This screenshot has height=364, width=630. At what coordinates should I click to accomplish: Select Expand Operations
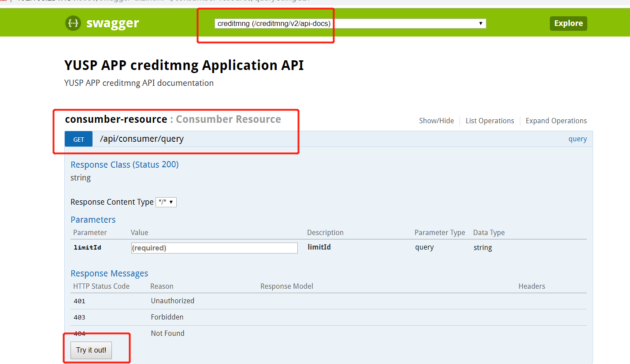[556, 121]
